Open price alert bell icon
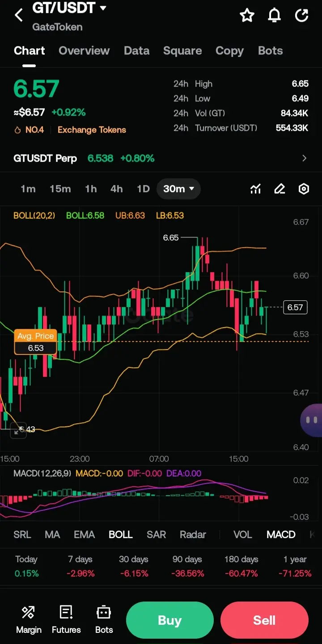Screen dimensions: 322x644 274,16
